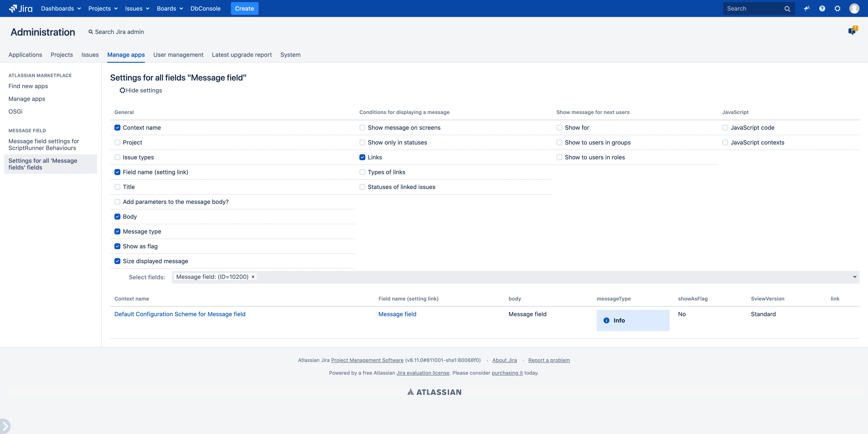Open the help question mark icon
The height and width of the screenshot is (434, 868).
(822, 8)
